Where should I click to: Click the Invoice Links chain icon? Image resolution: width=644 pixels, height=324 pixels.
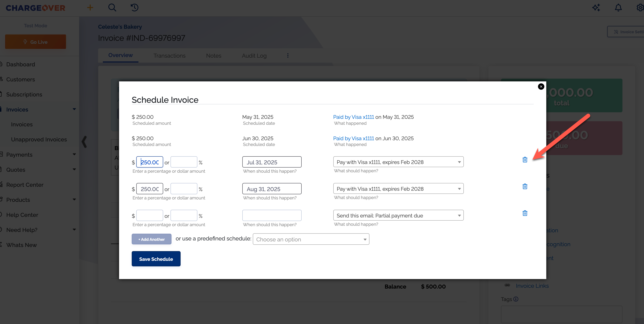pos(507,285)
